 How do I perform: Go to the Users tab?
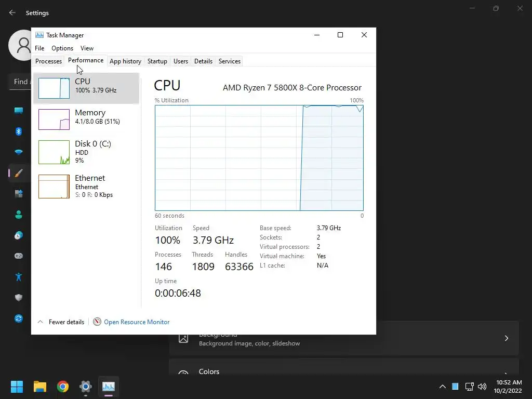pos(180,61)
